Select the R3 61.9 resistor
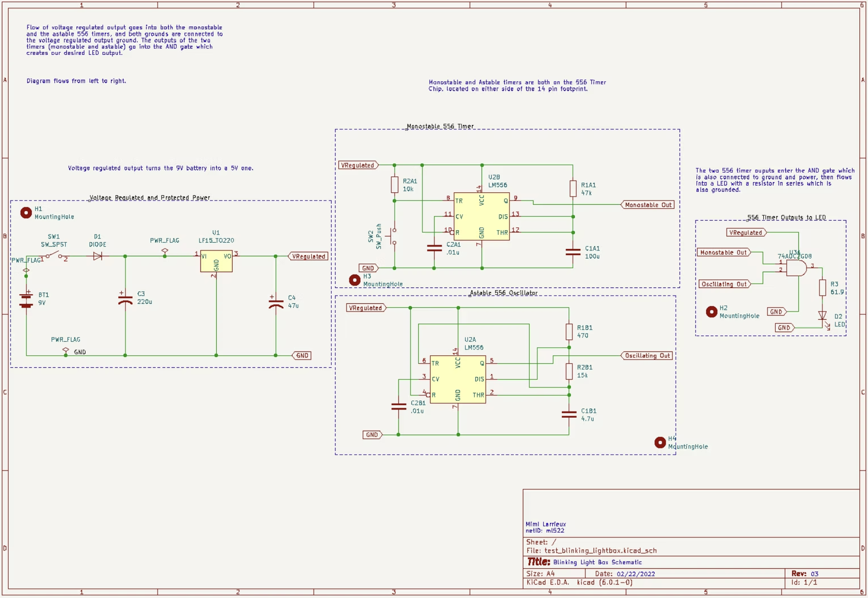 click(822, 287)
